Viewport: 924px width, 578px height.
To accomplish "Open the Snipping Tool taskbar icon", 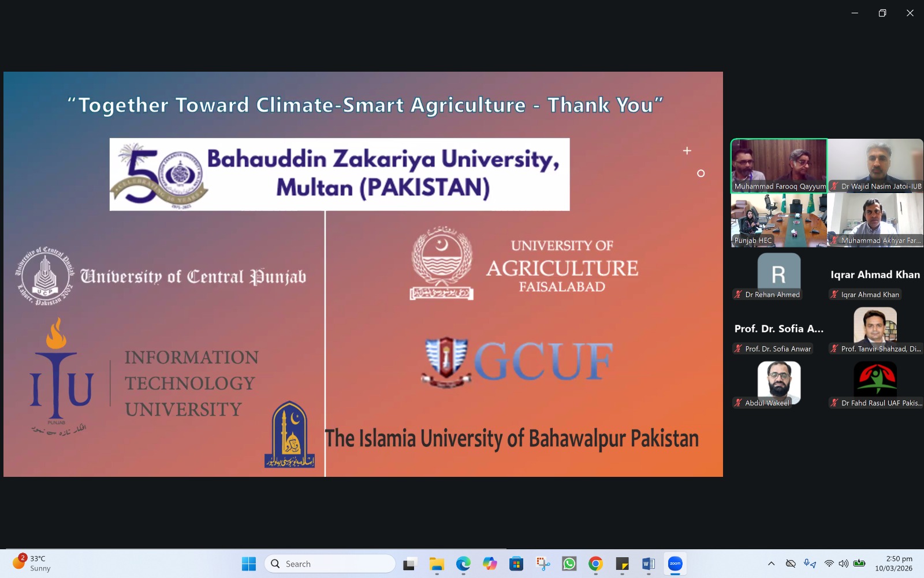I will 543,564.
